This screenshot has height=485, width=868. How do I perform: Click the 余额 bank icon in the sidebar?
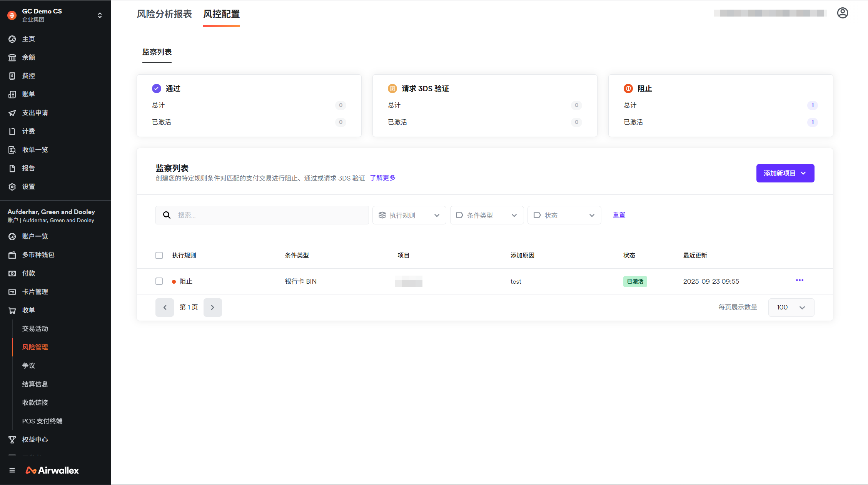[x=12, y=57]
